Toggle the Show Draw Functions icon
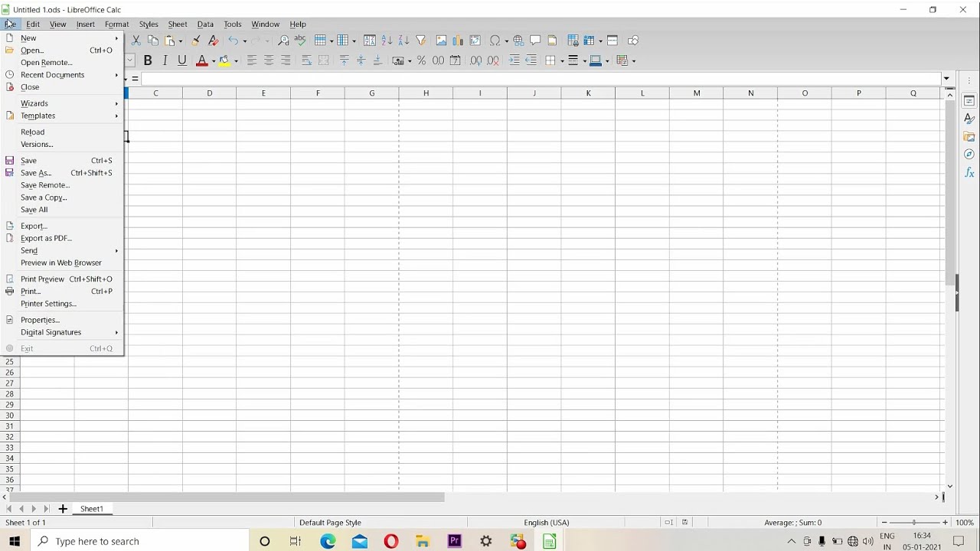The width and height of the screenshot is (980, 551). coord(633,41)
